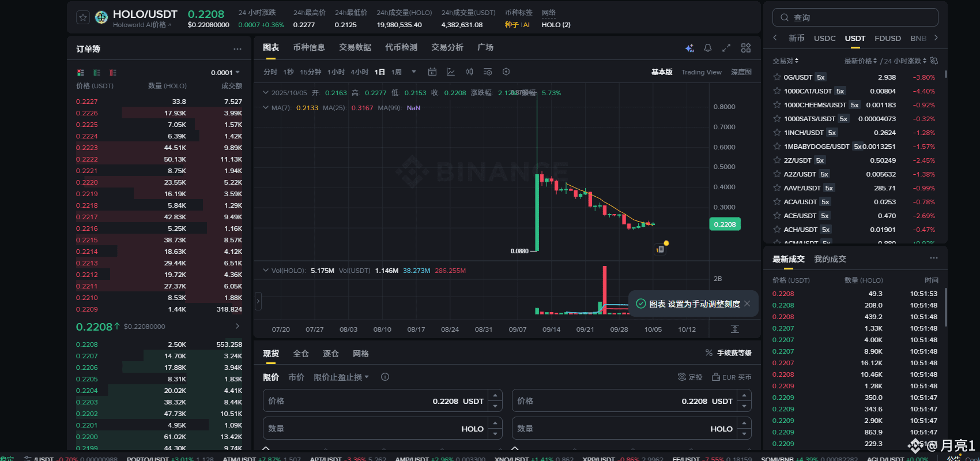Viewport: 980px width, 461px height.
Task: Open order book more options menu
Action: (238, 49)
